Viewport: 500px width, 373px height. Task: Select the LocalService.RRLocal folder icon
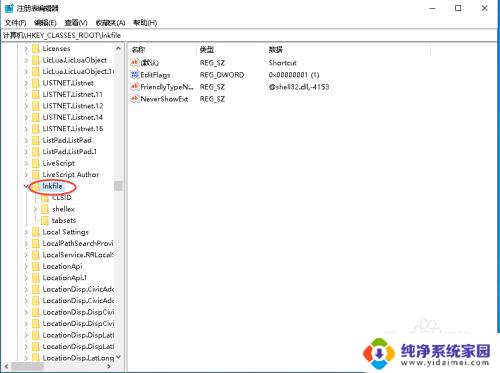tap(36, 255)
